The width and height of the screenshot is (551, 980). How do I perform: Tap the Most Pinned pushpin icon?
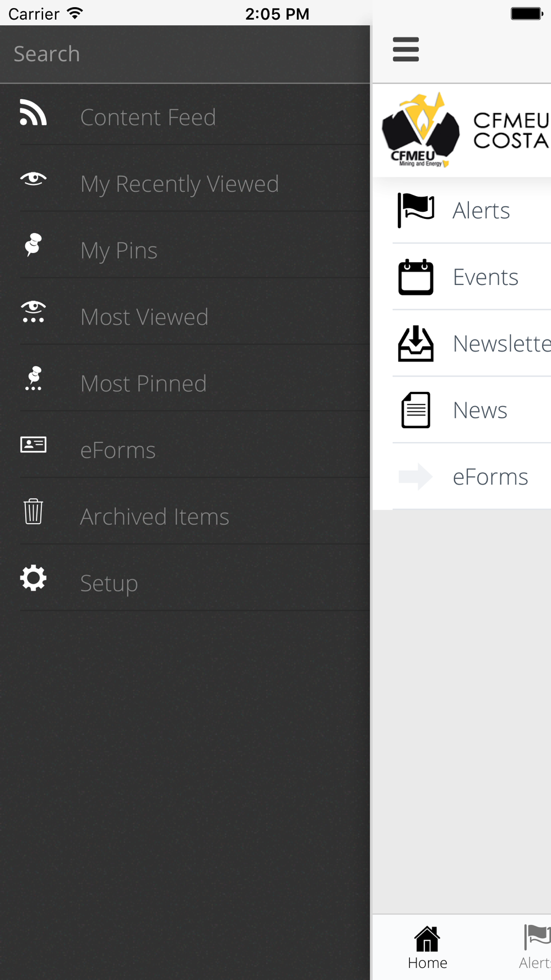[x=34, y=378]
